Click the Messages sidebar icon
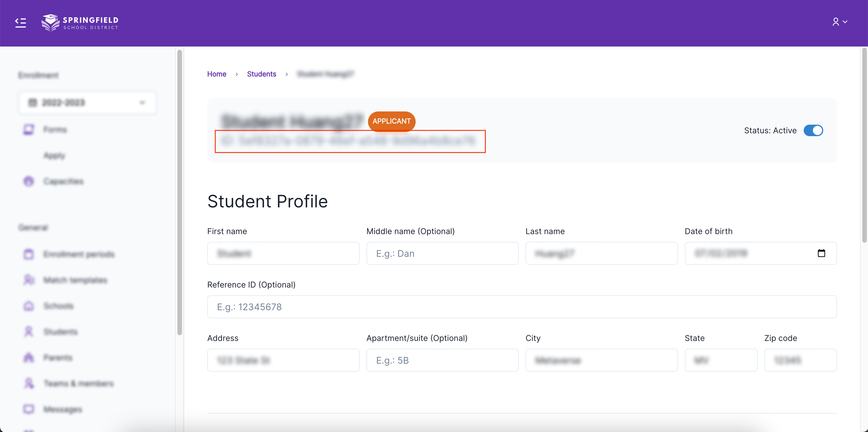This screenshot has width=868, height=432. (x=29, y=409)
